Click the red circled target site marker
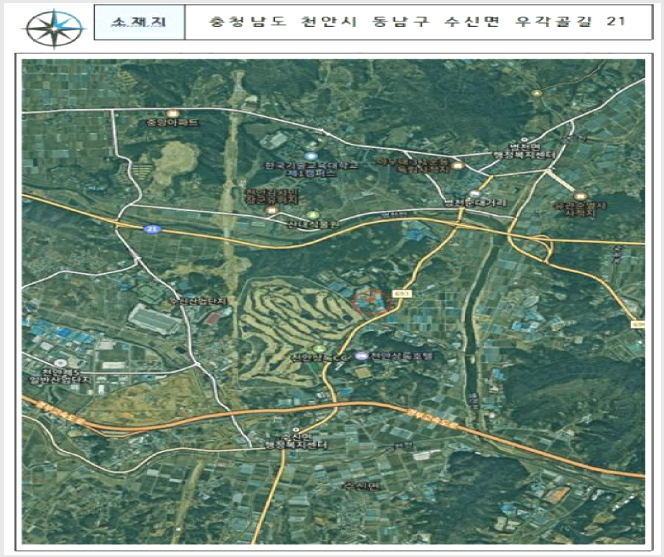 tap(371, 301)
